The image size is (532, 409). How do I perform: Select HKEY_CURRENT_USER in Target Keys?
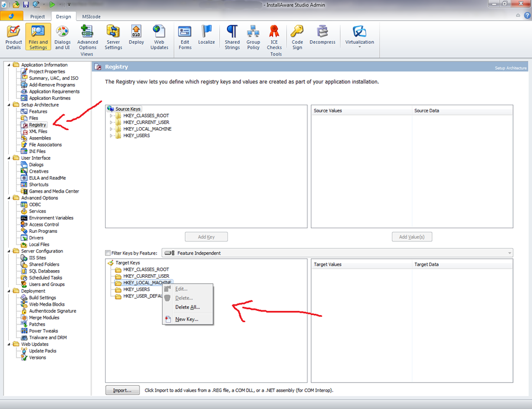click(x=146, y=276)
